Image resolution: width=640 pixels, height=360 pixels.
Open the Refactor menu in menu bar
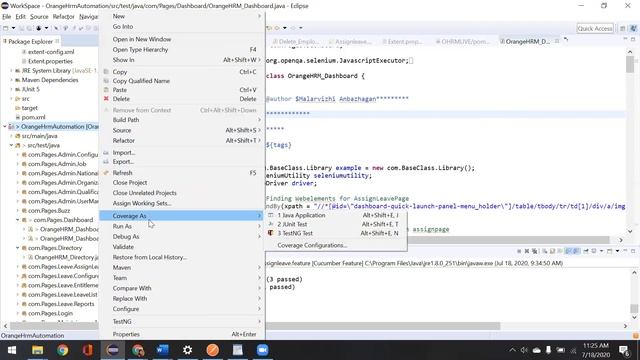[x=64, y=17]
